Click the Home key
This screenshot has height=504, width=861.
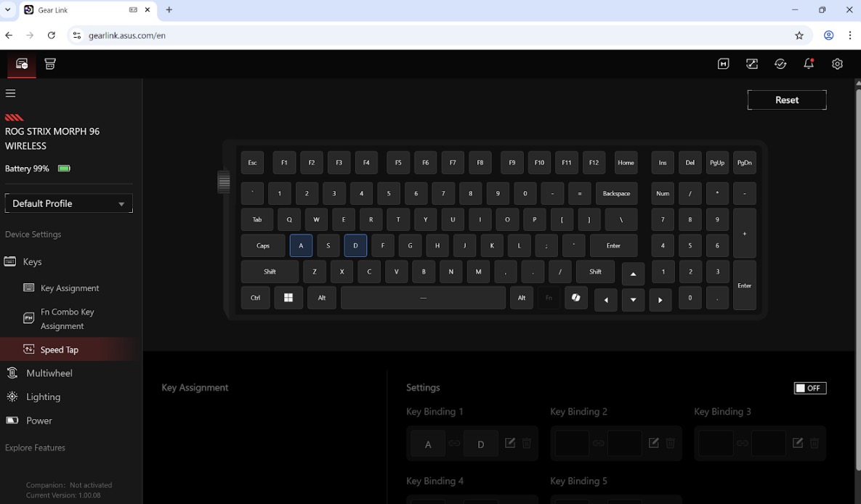(626, 163)
